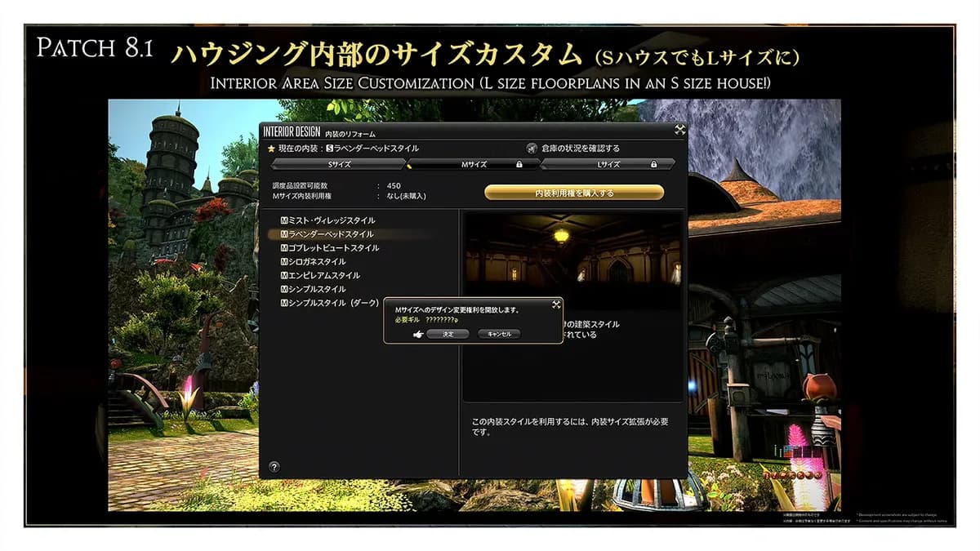Viewport: 980px width, 551px height.
Task: Pick シンプルスタイル（ダーク） from the list
Action: [329, 303]
